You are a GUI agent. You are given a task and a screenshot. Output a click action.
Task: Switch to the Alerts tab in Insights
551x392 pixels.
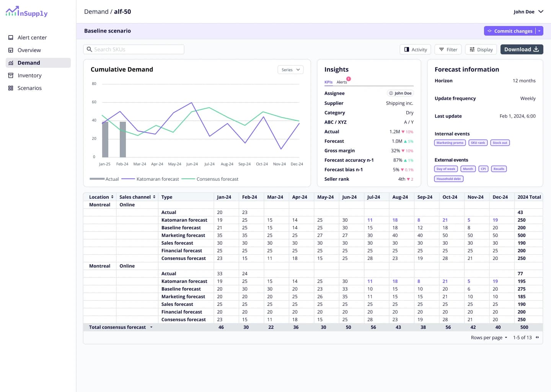click(342, 82)
